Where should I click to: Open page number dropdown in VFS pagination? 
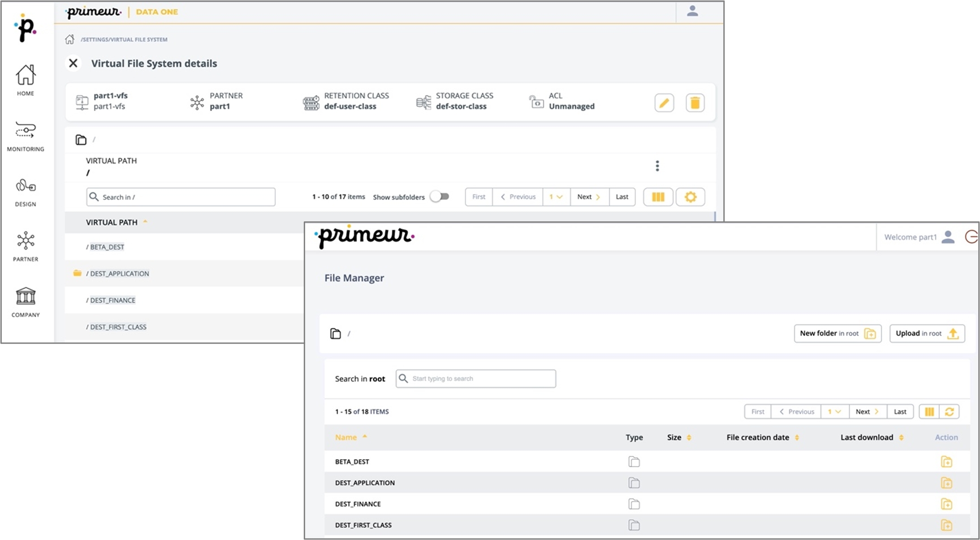[556, 197]
